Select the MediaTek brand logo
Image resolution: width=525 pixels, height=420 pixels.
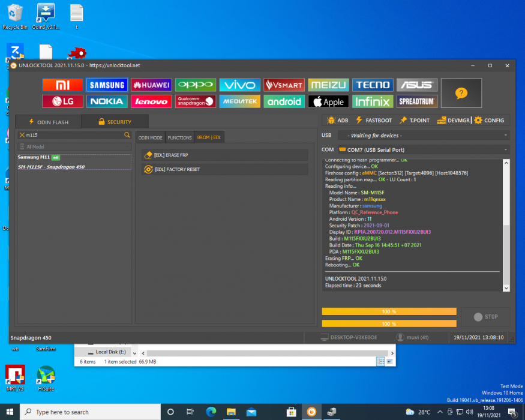pyautogui.click(x=240, y=101)
